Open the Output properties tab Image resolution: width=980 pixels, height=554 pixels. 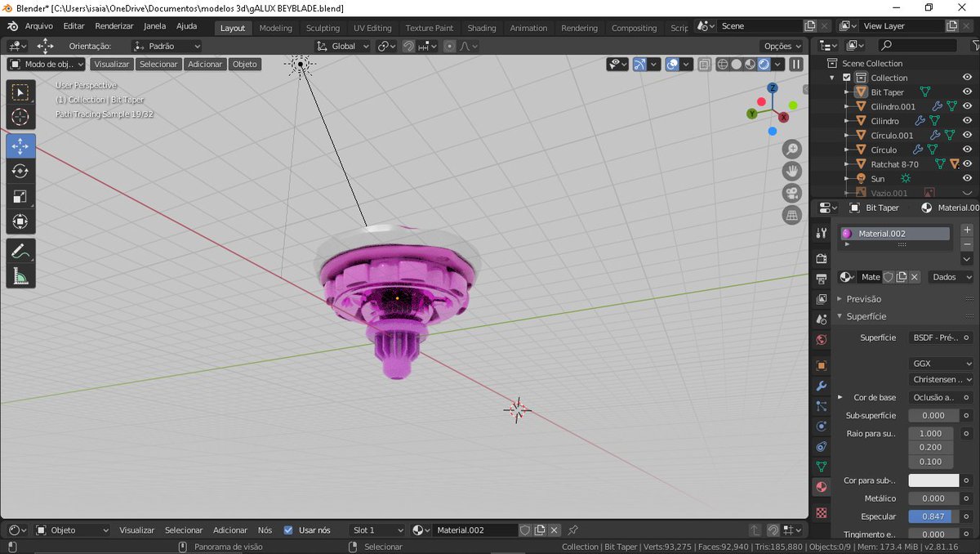click(x=822, y=279)
